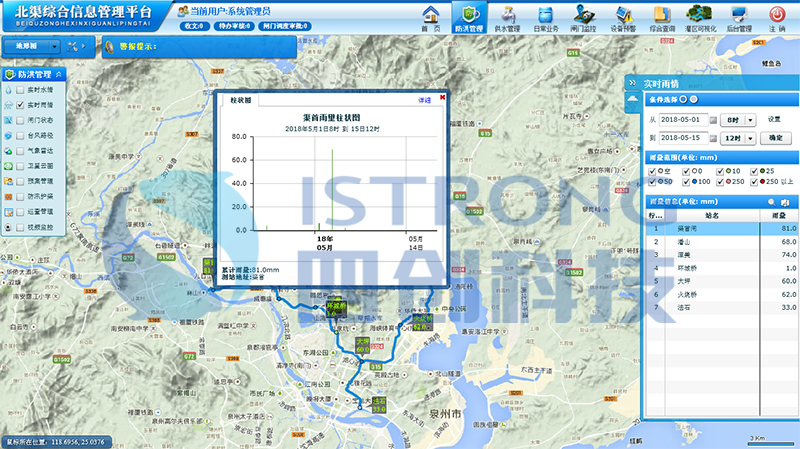Select the 柱状图 chart tab
This screenshot has height=449, width=800.
[241, 100]
